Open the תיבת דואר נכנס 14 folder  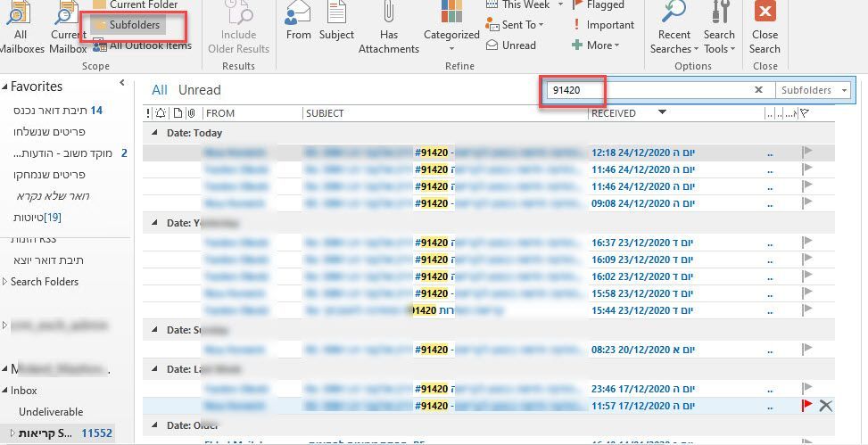point(58,111)
